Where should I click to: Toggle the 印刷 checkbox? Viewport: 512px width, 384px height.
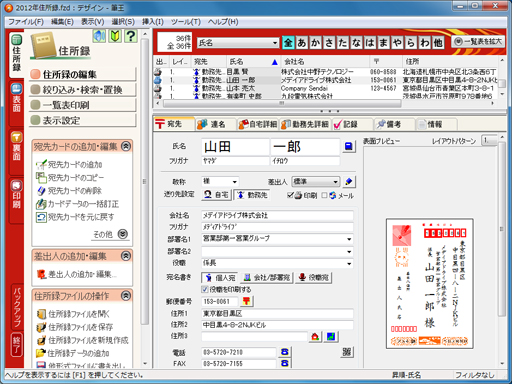[290, 195]
